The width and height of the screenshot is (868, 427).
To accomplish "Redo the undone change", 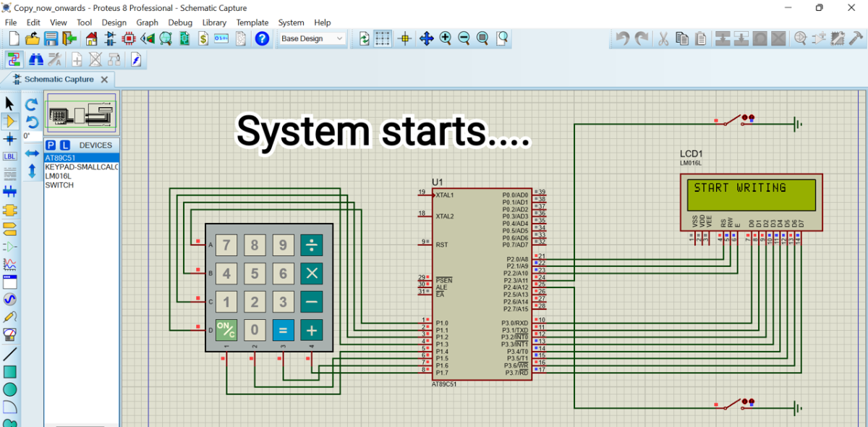I will click(641, 38).
